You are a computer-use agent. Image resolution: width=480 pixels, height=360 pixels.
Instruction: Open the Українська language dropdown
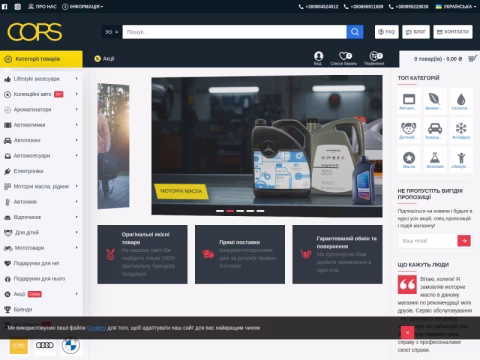pyautogui.click(x=456, y=7)
